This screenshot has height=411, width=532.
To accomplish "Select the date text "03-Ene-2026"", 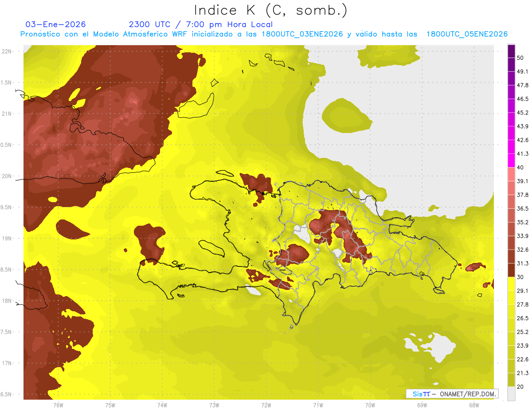I will (x=56, y=24).
